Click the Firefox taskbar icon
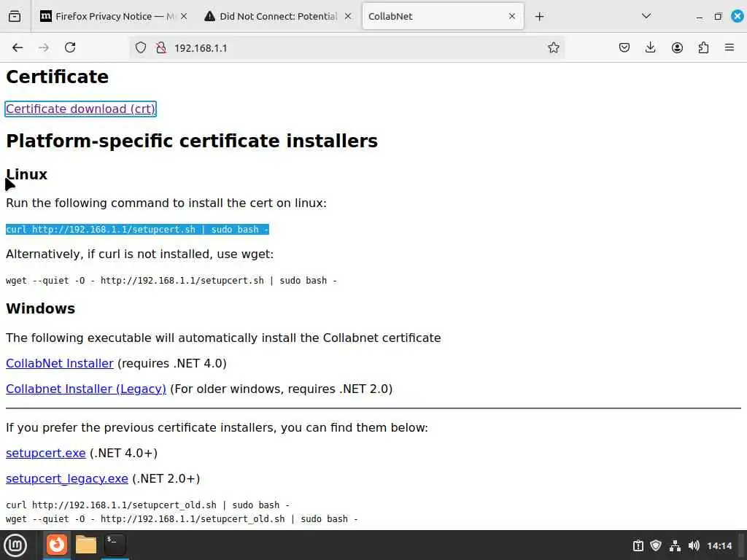The width and height of the screenshot is (747, 560). [57, 545]
